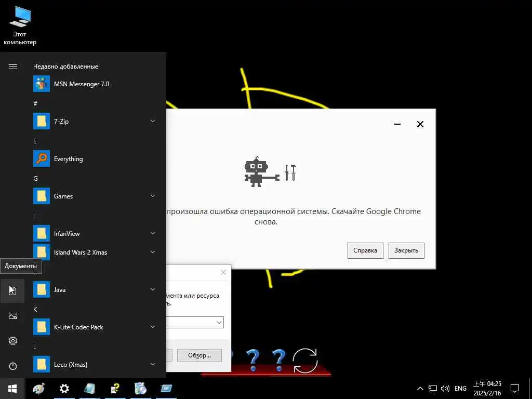The width and height of the screenshot is (532, 399).
Task: Click the Справка button
Action: (x=365, y=250)
